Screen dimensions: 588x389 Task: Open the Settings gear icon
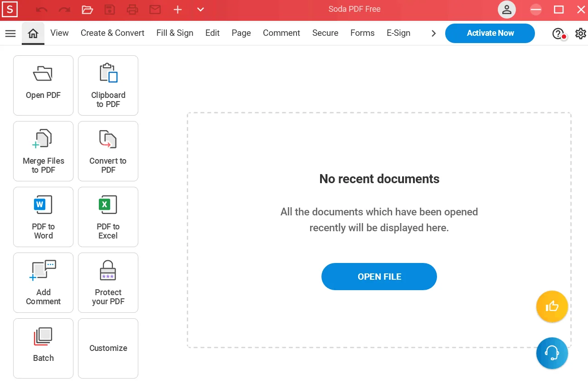(x=581, y=34)
